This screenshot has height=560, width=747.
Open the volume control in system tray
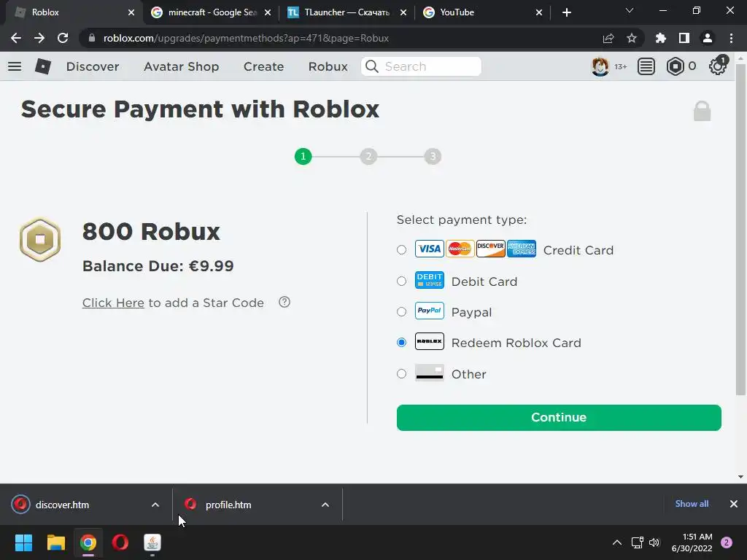click(654, 542)
